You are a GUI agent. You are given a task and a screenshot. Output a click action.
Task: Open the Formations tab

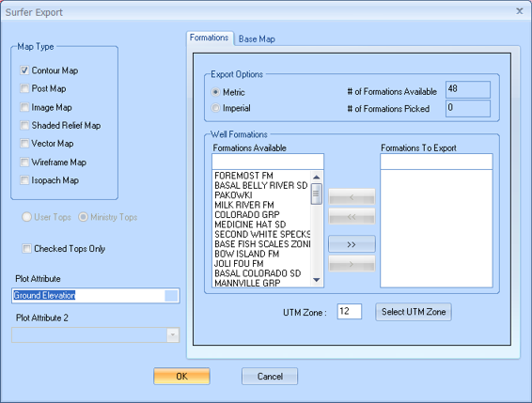pyautogui.click(x=209, y=38)
